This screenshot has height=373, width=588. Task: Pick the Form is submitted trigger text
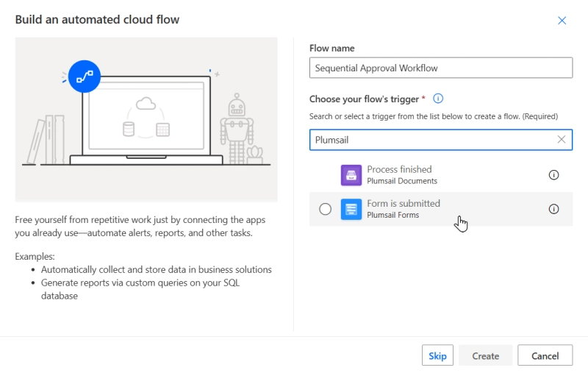(404, 204)
